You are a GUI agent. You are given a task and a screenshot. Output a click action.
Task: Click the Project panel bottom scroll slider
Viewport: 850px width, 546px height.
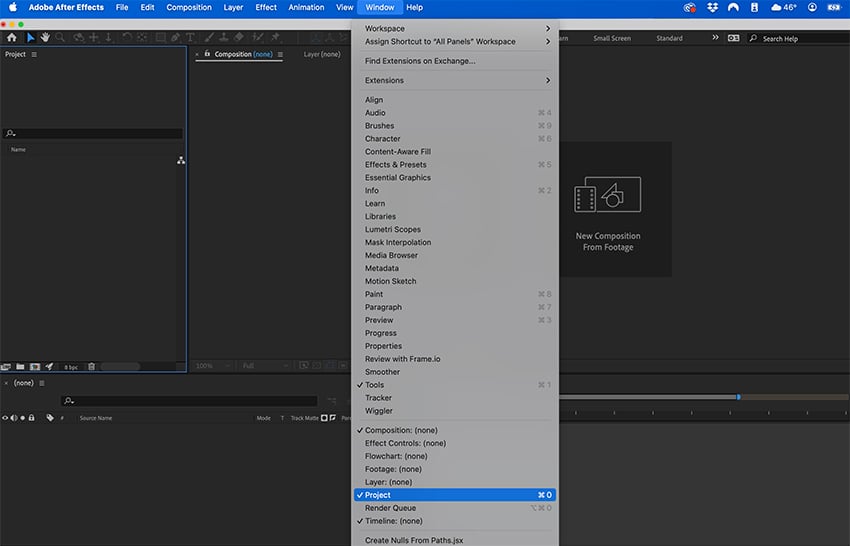coord(120,367)
